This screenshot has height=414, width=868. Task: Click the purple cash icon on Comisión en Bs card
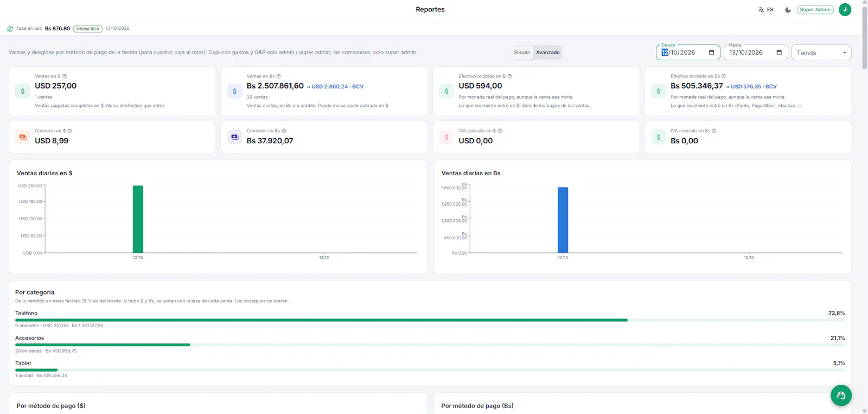[x=234, y=137]
